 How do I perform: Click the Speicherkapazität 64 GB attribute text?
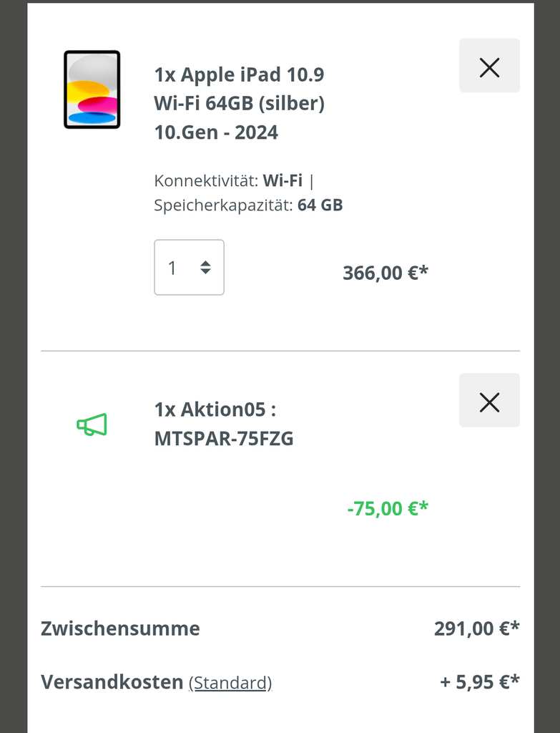(248, 205)
